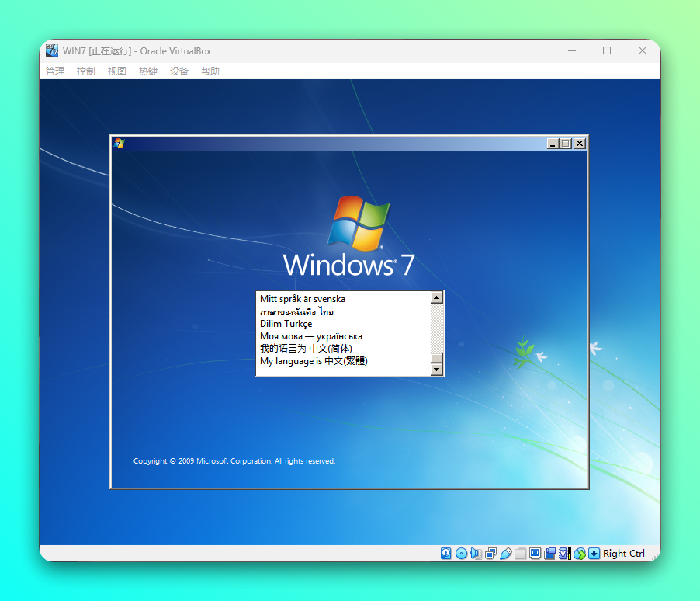Click the keyboard indicator icon near Right Ctrl

[594, 553]
